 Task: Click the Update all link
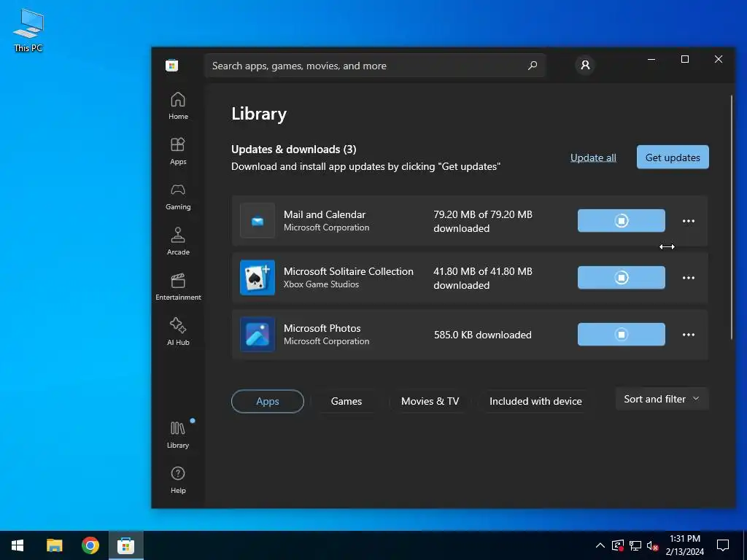593,157
